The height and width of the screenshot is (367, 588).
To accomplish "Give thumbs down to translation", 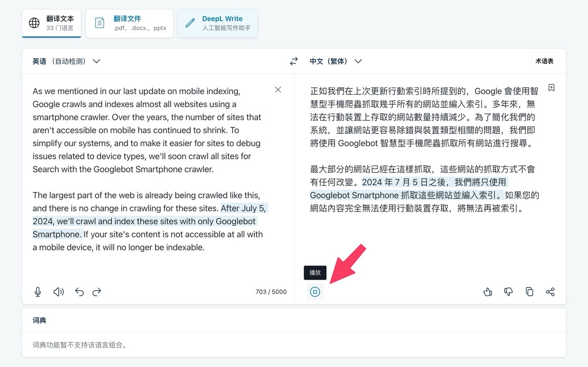I will click(509, 292).
